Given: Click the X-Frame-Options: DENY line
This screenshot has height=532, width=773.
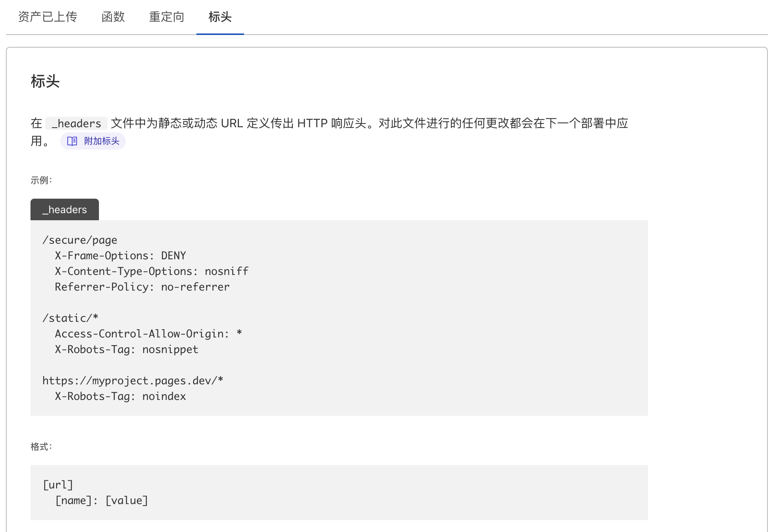Looking at the screenshot, I should coord(120,256).
